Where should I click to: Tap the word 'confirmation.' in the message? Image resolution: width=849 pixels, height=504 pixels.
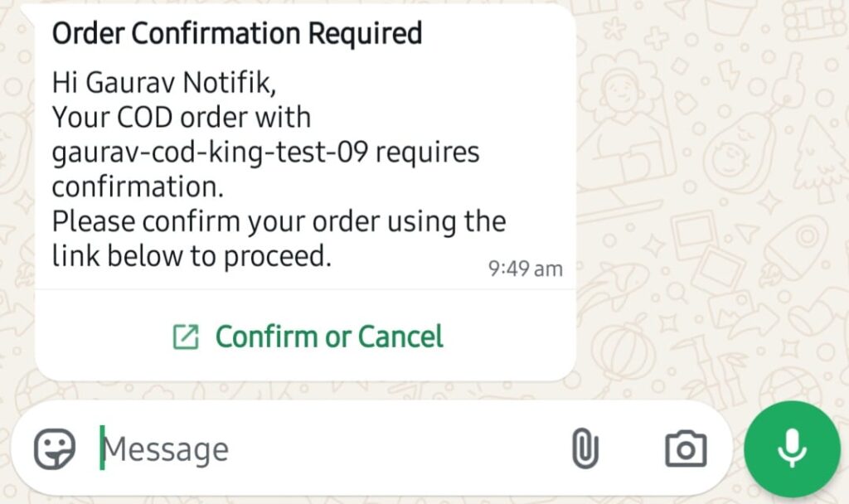point(138,187)
